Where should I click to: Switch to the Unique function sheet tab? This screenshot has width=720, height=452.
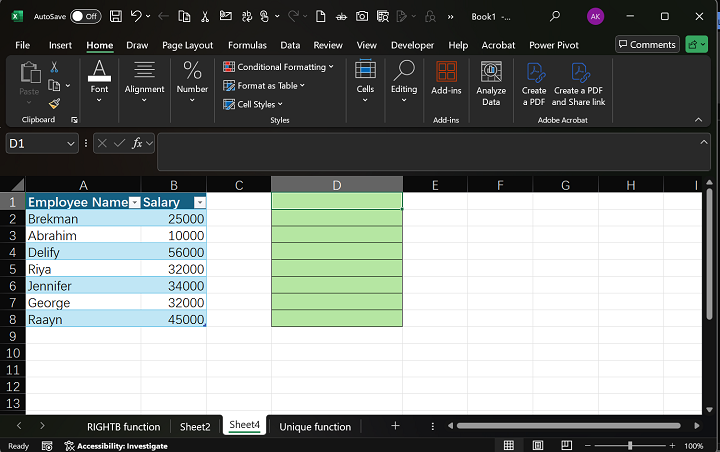(x=315, y=426)
